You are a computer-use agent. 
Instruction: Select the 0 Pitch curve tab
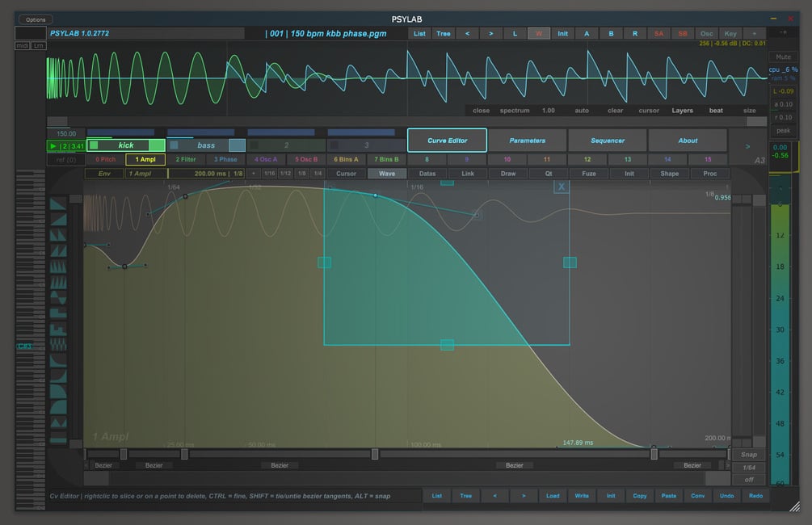click(105, 159)
